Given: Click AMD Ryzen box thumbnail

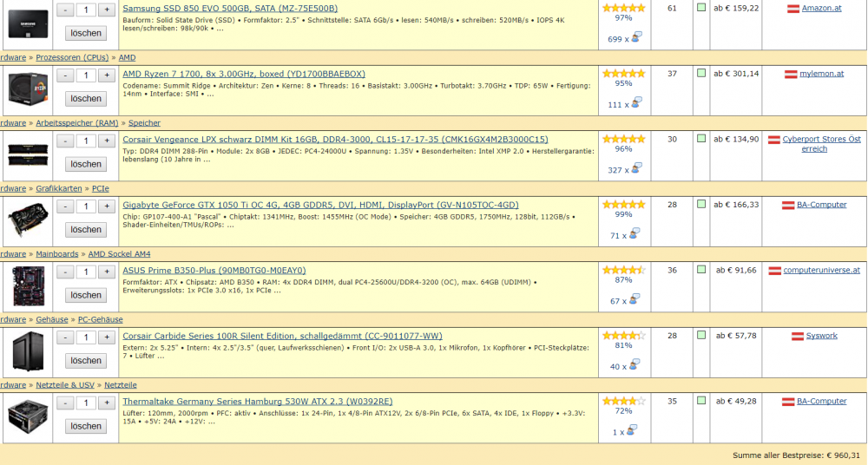Looking at the screenshot, I should pyautogui.click(x=28, y=88).
